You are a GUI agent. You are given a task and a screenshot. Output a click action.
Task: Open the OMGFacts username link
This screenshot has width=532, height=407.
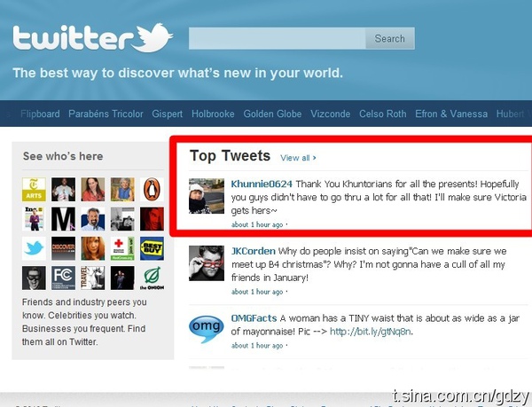click(x=254, y=318)
